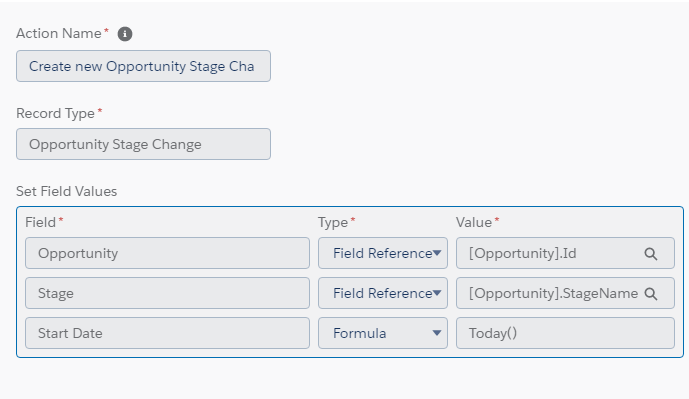Select the Stage field box
Image resolution: width=689 pixels, height=399 pixels.
(x=167, y=293)
